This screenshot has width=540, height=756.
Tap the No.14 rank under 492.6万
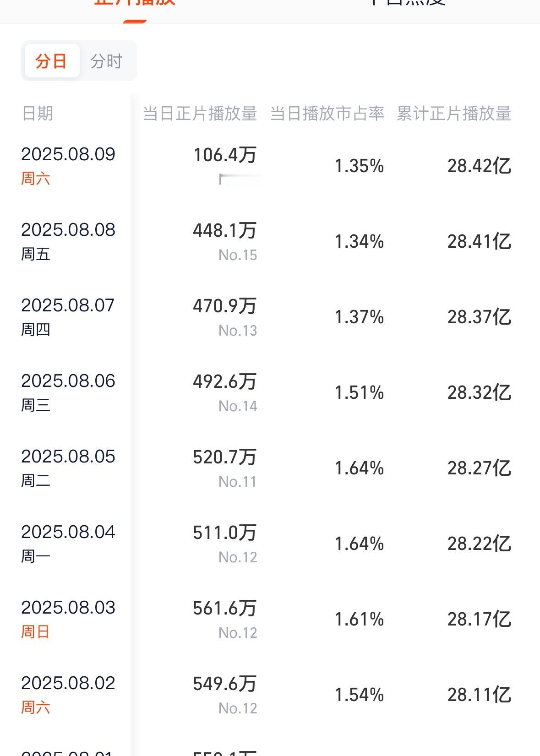[238, 406]
